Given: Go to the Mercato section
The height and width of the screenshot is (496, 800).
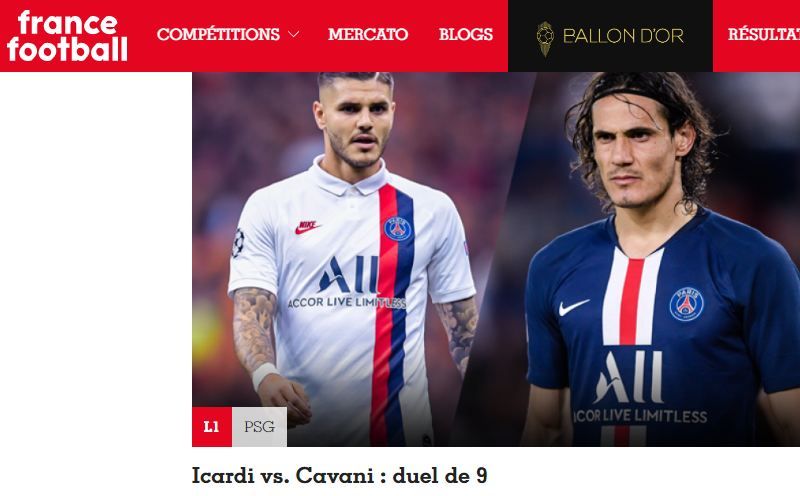Looking at the screenshot, I should pyautogui.click(x=368, y=34).
